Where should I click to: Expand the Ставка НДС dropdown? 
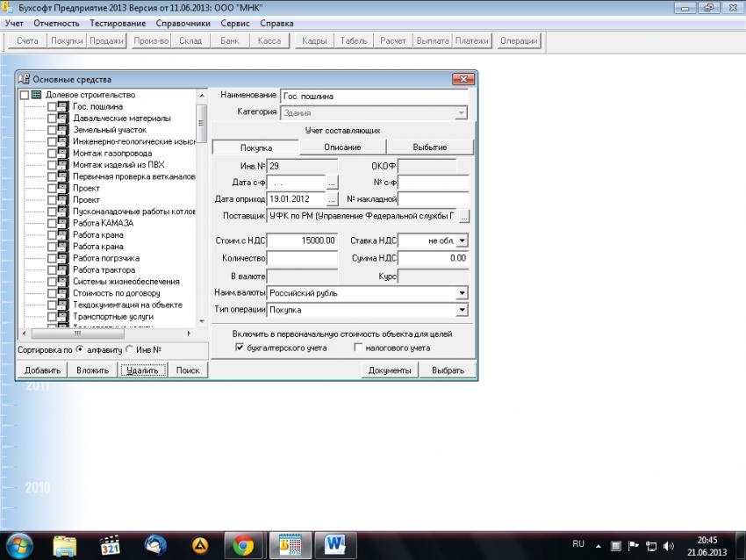463,240
